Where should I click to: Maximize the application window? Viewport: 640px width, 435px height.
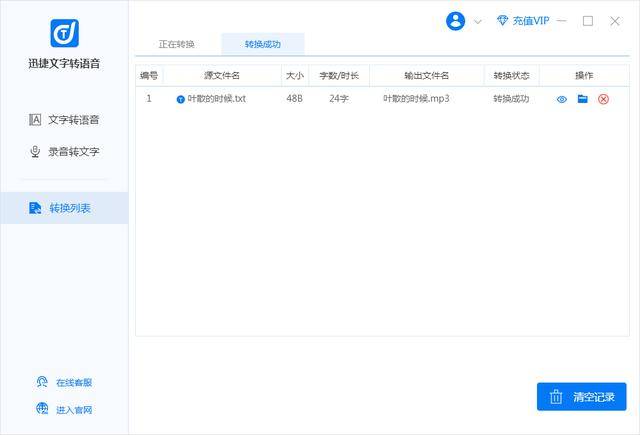pos(588,21)
